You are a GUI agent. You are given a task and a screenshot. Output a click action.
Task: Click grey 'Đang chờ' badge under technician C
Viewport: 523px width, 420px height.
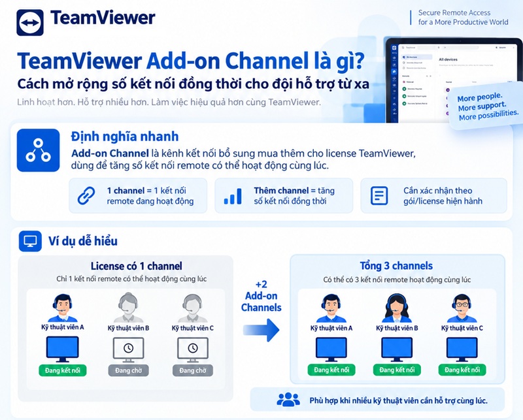[192, 370]
